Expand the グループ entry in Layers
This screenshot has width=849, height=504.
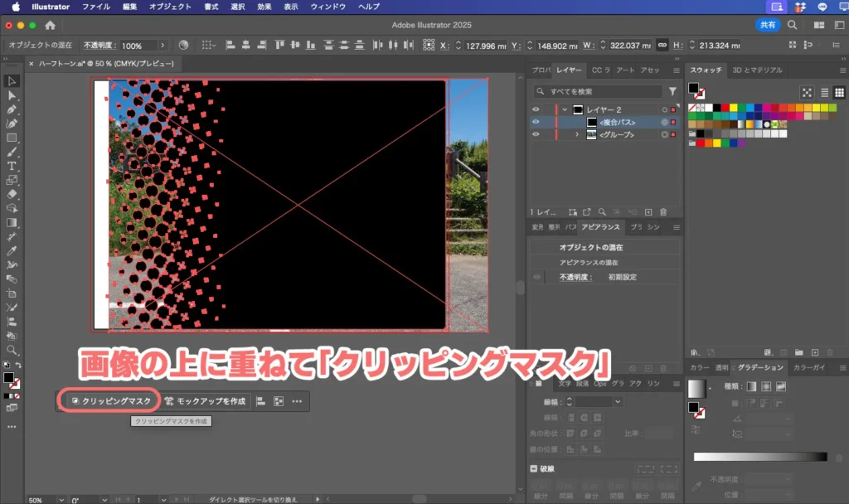pos(578,135)
